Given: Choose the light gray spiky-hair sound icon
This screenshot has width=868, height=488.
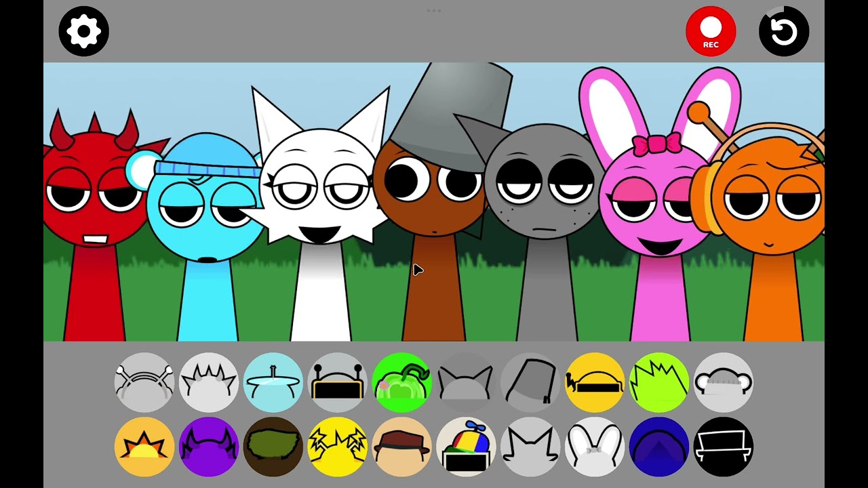Looking at the screenshot, I should [x=209, y=382].
